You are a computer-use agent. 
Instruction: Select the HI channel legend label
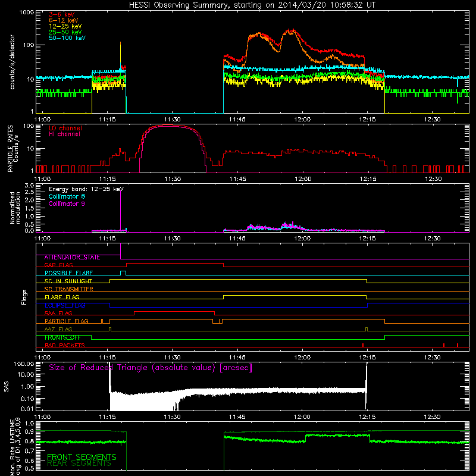tap(64, 134)
